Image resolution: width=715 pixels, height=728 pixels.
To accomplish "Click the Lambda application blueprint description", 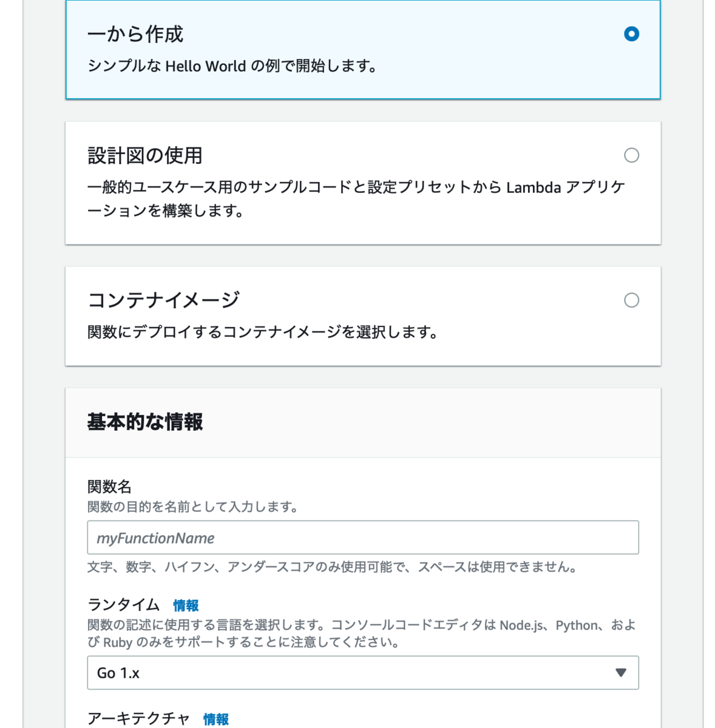I will click(x=356, y=199).
